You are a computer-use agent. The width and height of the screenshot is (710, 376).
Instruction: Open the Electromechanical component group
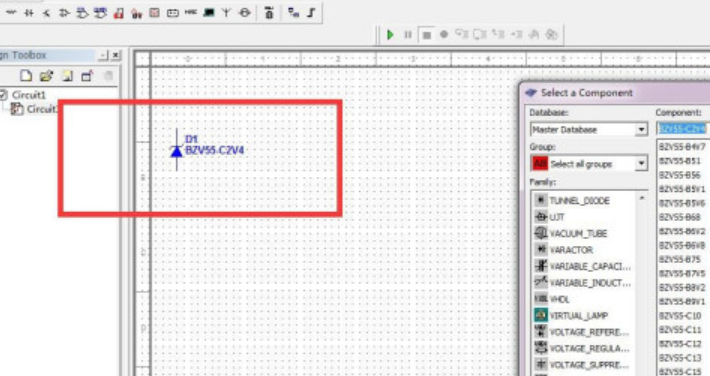click(x=245, y=13)
